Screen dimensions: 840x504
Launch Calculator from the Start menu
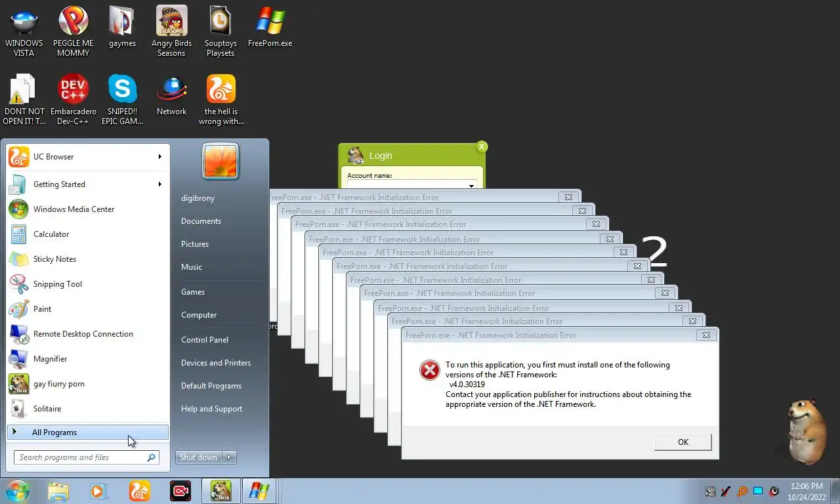pyautogui.click(x=88, y=234)
